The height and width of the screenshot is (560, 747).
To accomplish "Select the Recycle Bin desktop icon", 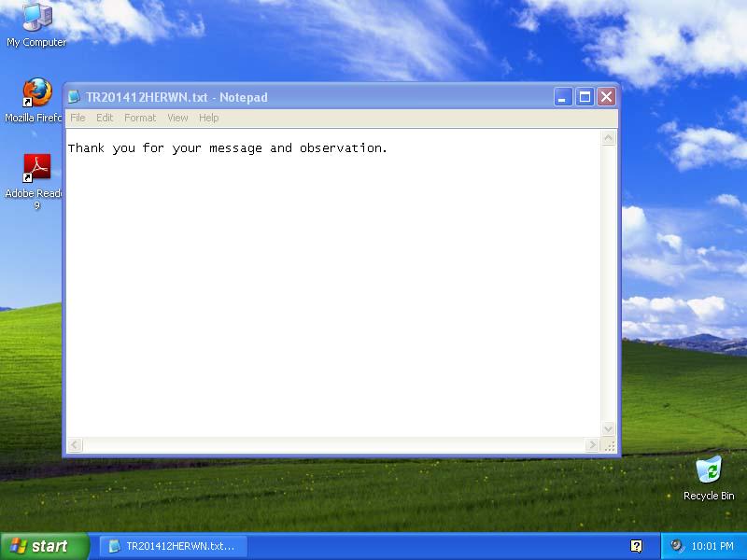I will (709, 478).
